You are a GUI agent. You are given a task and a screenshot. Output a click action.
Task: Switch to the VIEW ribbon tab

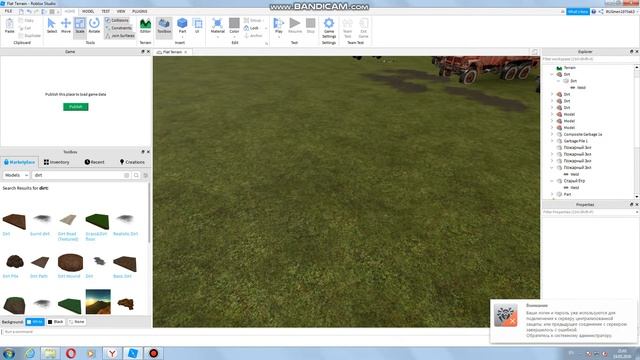point(121,11)
